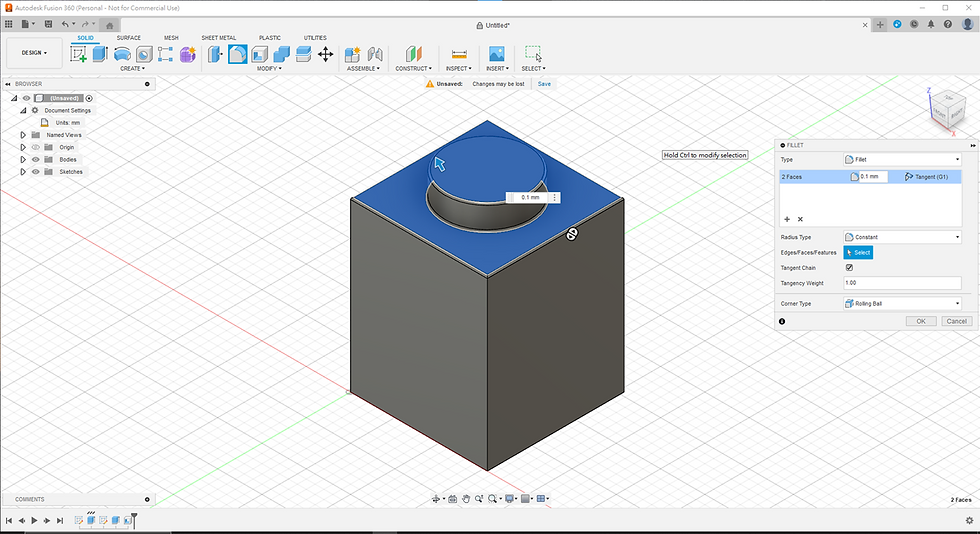Open the notifications bell icon

click(931, 24)
